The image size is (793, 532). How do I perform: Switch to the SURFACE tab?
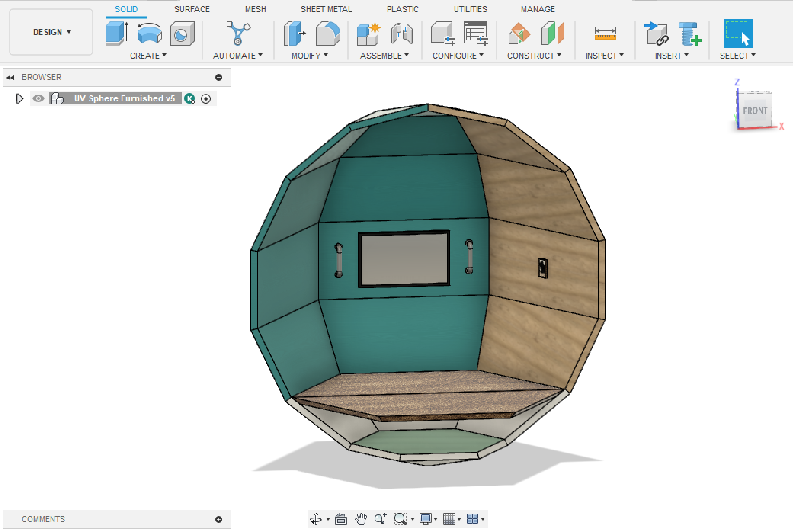click(x=192, y=9)
